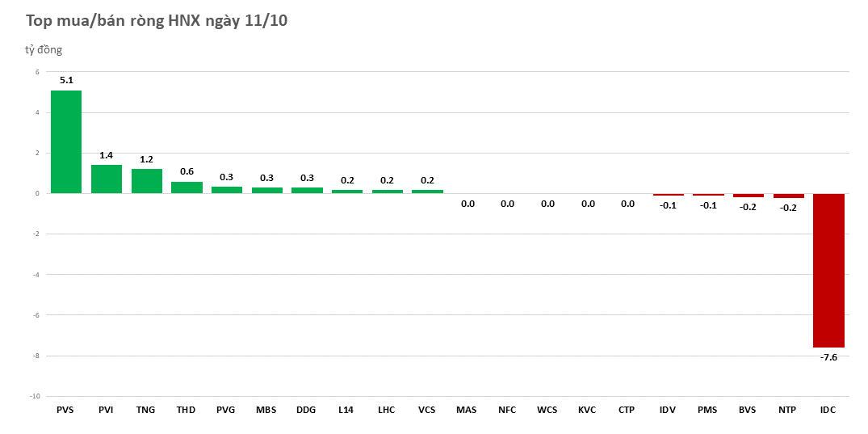Viewport: 868px width, 434px height.
Task: Click the PVG green bar
Action: [x=227, y=190]
